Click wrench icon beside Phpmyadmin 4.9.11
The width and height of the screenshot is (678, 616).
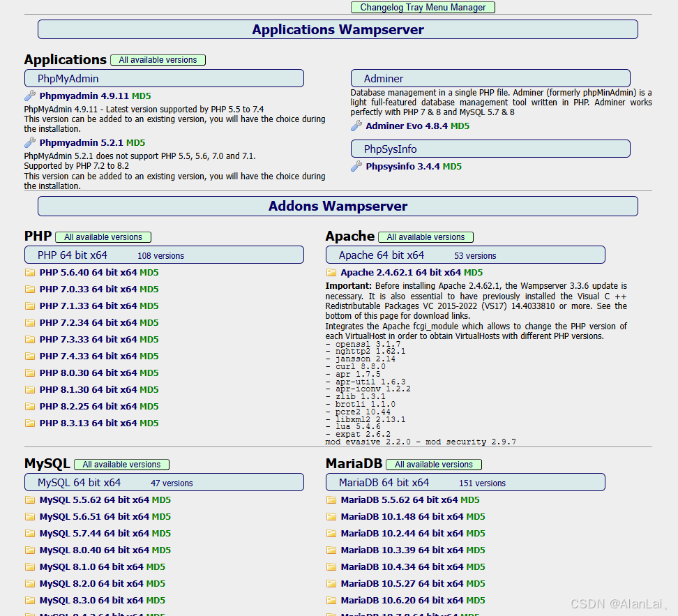(x=30, y=96)
